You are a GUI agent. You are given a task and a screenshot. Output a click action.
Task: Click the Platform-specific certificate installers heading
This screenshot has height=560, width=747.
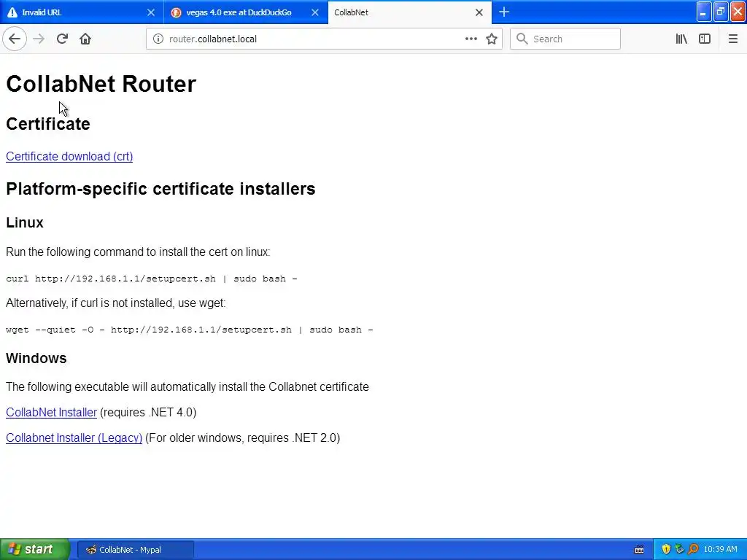[160, 189]
